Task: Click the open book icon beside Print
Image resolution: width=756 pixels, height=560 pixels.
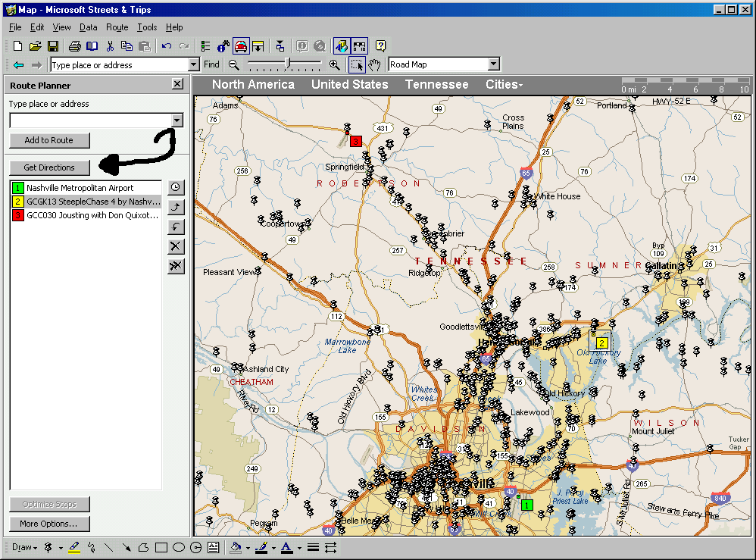Action: tap(92, 46)
